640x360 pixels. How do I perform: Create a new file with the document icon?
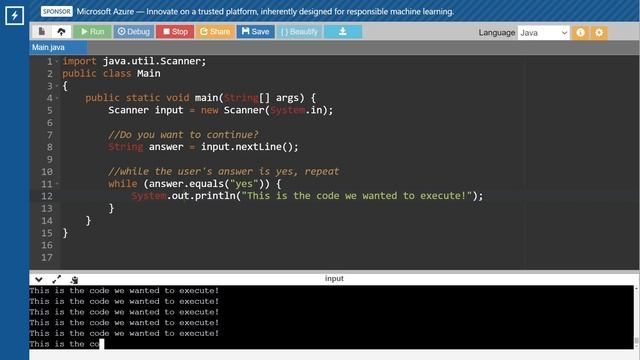click(42, 31)
